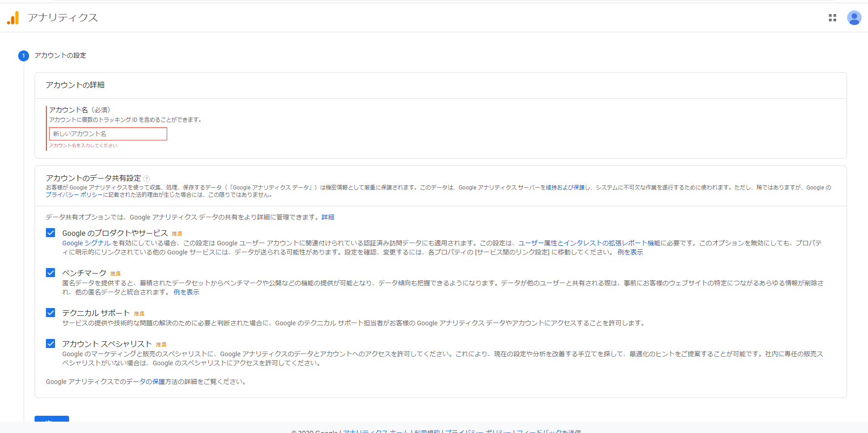Open the 維持および保護 link

(x=565, y=188)
